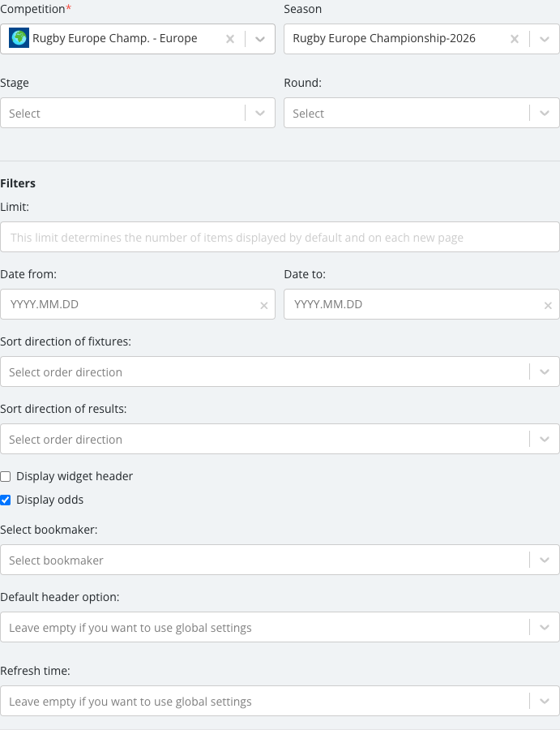Uncheck Display odds checkbox

click(x=6, y=500)
